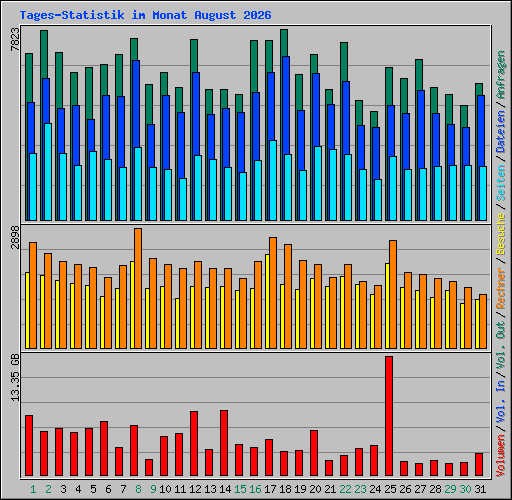
Task: Click day label 31 on the axis
Action: point(480,489)
